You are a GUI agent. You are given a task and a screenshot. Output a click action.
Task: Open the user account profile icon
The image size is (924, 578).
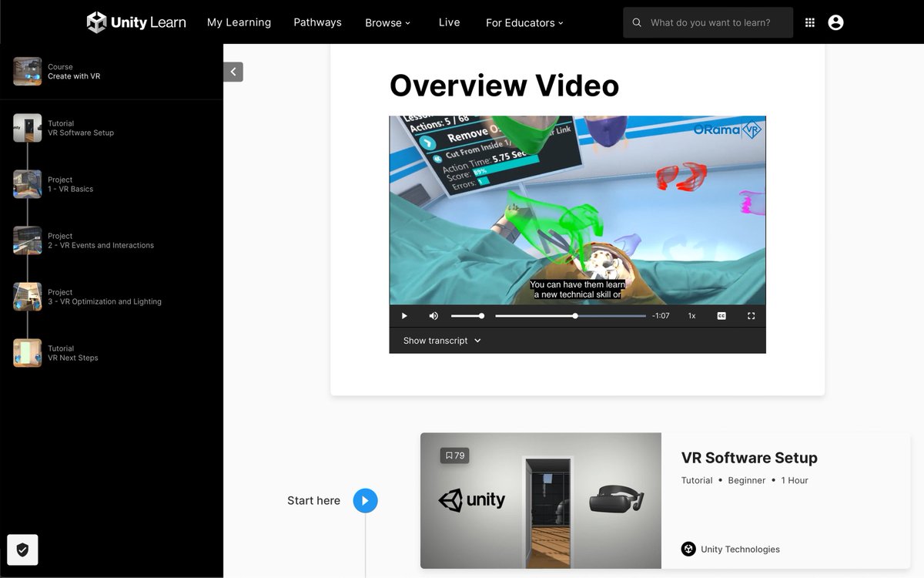[835, 22]
